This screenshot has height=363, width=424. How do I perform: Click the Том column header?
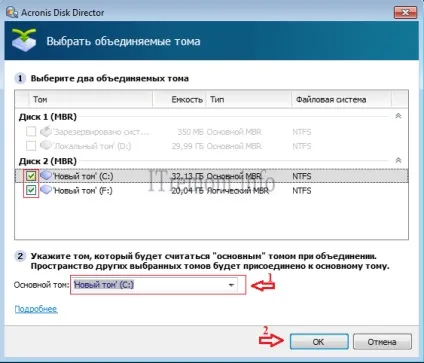[x=91, y=99]
